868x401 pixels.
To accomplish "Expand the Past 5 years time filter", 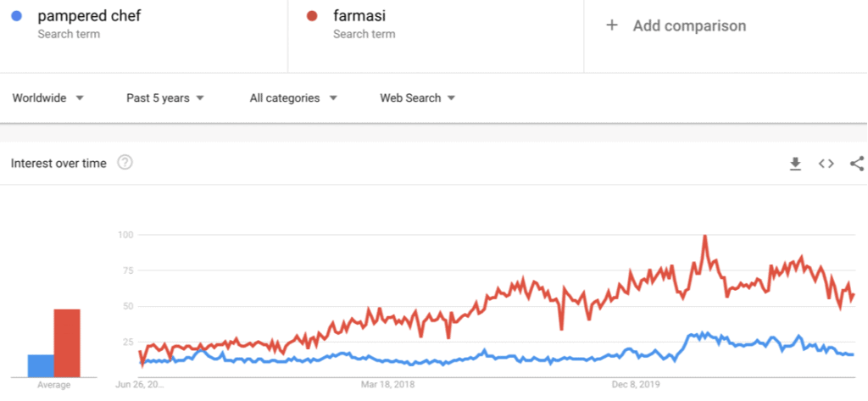I will tap(165, 98).
